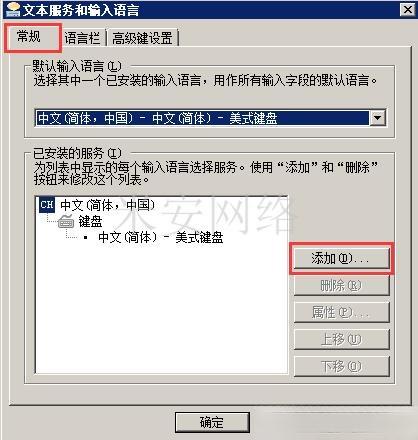This screenshot has width=418, height=440.
Task: Click the dialog icon in the title bar
Action: (x=13, y=10)
